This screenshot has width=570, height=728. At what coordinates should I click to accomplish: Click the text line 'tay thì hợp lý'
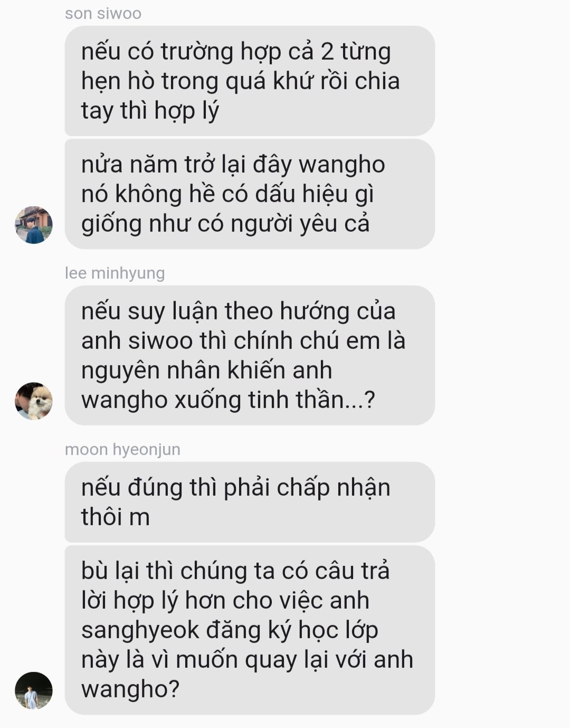tap(150, 111)
